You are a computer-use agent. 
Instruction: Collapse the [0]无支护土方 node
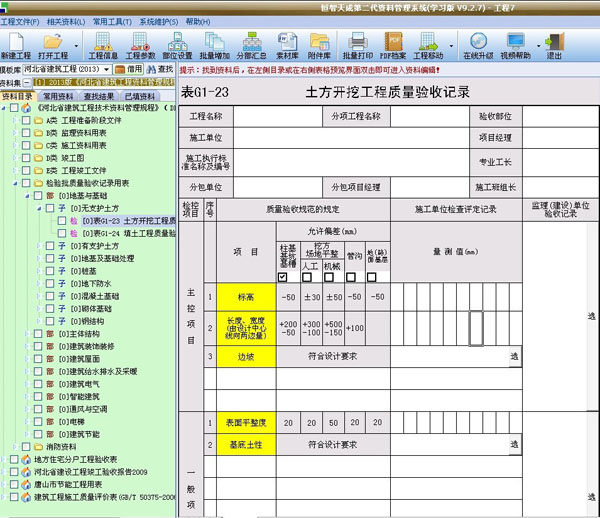click(x=39, y=209)
